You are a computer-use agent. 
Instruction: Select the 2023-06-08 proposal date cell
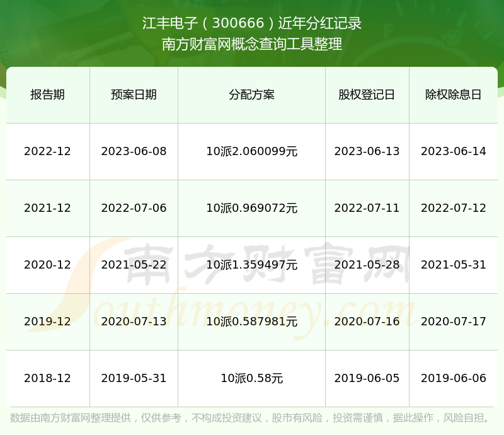coord(134,151)
